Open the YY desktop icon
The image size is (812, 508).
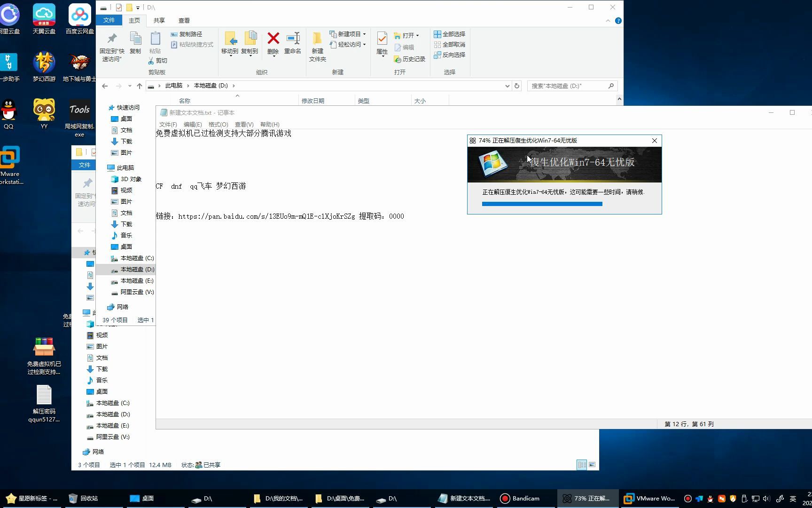coord(44,114)
